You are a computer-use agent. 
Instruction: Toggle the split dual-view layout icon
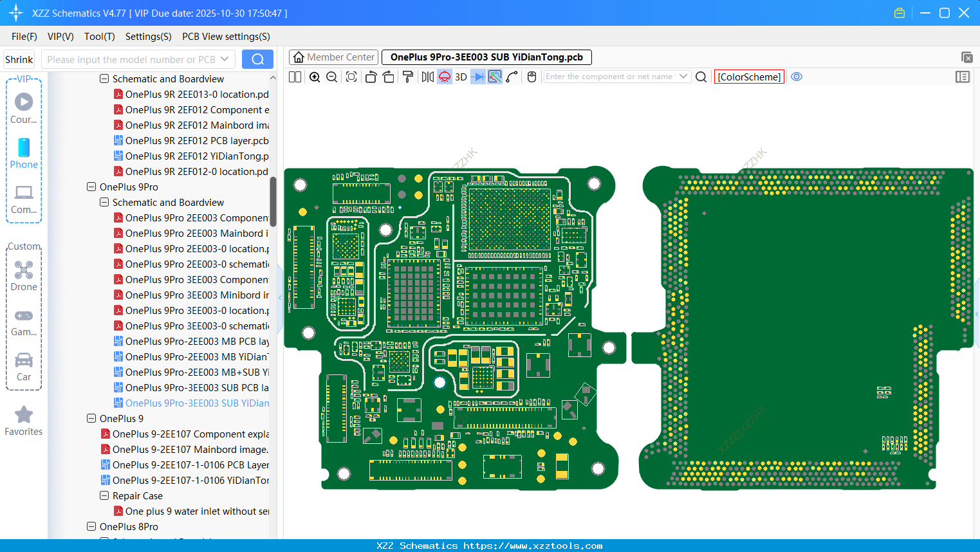(295, 77)
